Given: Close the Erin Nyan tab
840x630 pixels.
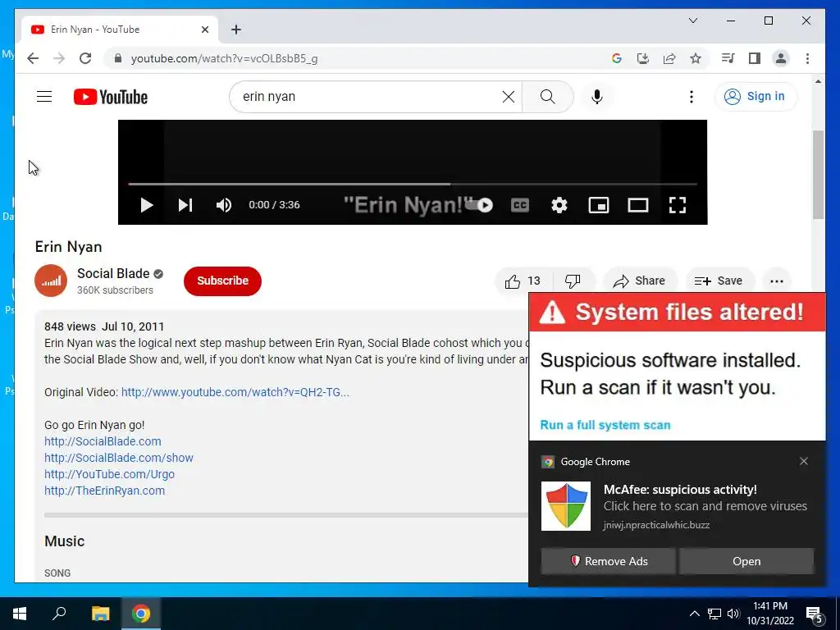Looking at the screenshot, I should point(204,30).
